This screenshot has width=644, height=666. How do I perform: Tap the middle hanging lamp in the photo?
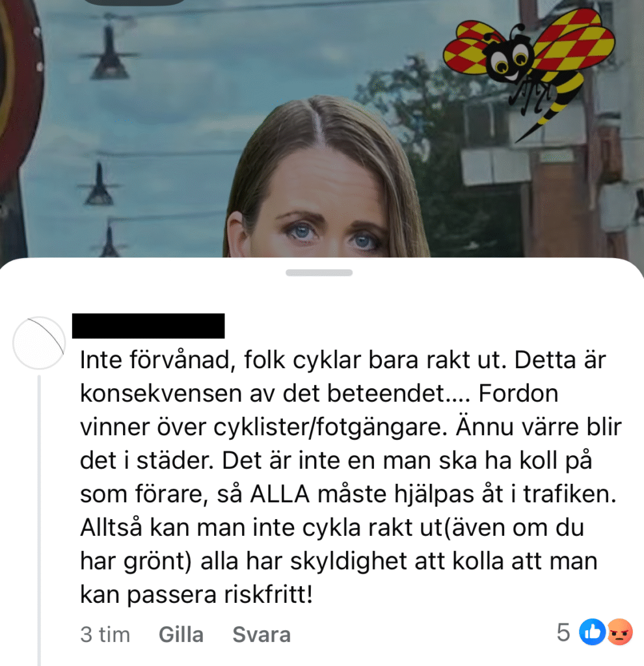(99, 185)
